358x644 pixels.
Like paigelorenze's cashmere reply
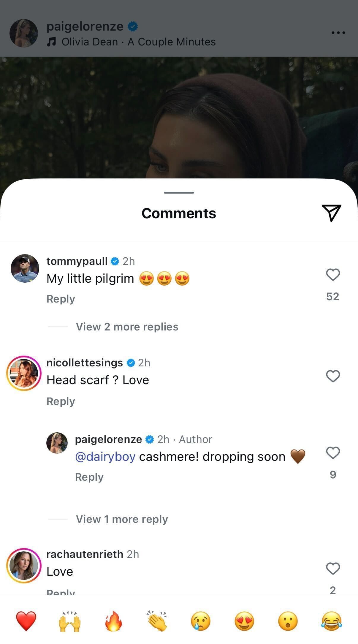[x=333, y=453]
